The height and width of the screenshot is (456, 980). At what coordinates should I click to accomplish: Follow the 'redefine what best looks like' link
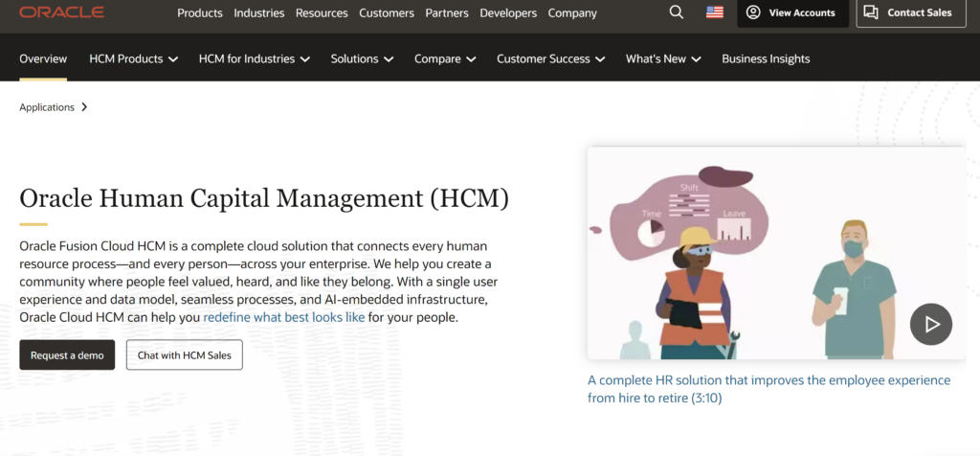pyautogui.click(x=284, y=317)
